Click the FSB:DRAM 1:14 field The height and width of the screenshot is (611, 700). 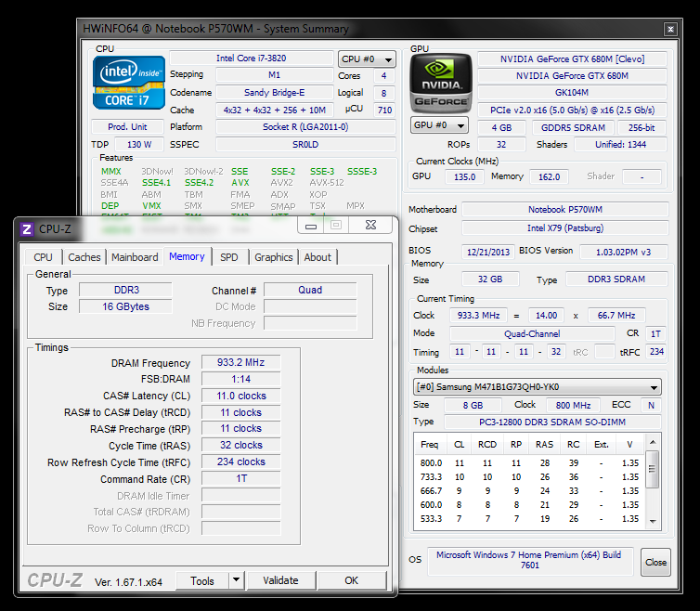coord(241,379)
